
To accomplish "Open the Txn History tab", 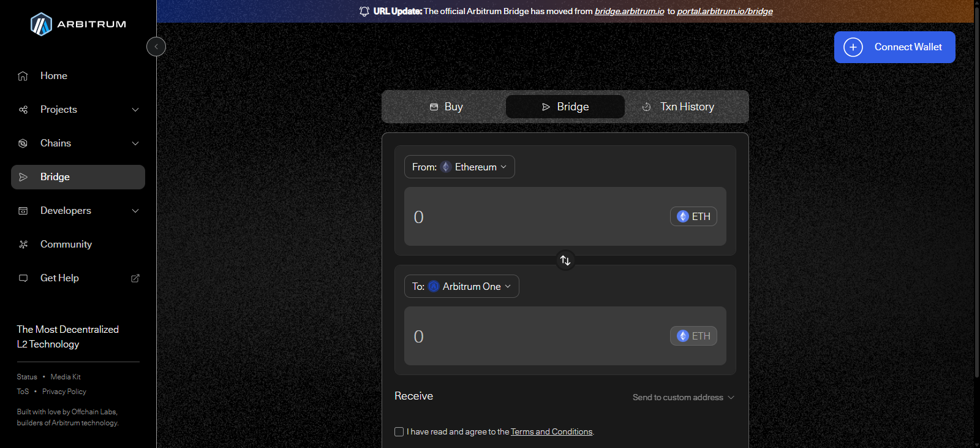I will [x=679, y=107].
